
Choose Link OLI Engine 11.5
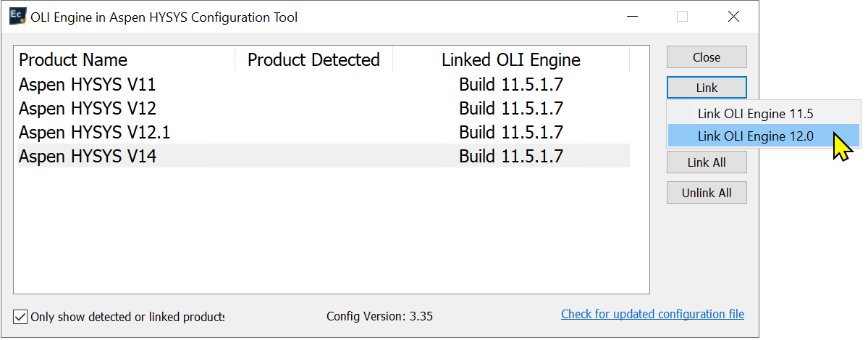click(x=755, y=114)
